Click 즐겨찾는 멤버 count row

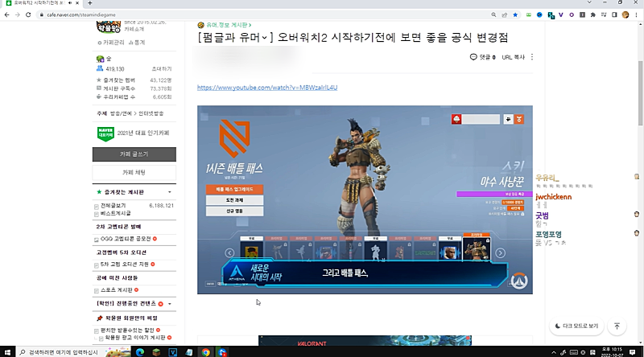point(134,80)
